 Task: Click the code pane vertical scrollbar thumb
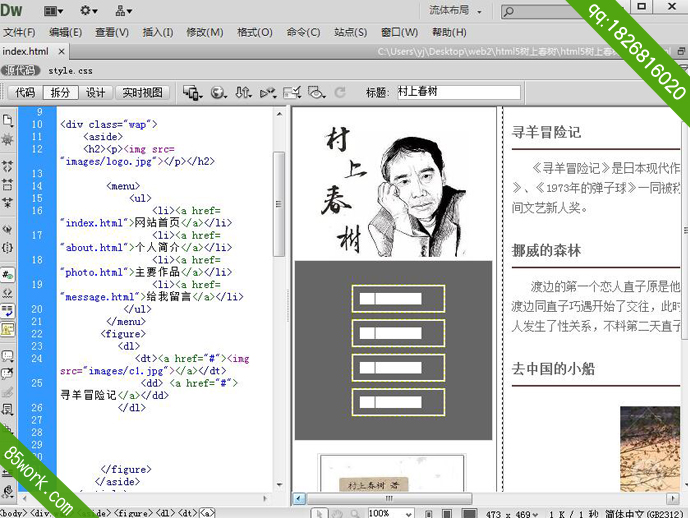click(x=278, y=204)
